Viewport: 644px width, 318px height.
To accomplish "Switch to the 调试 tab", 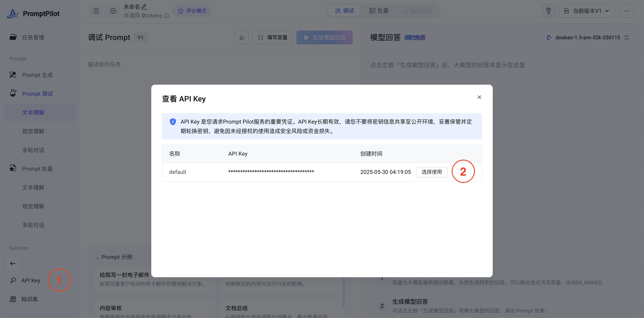I will (x=345, y=11).
